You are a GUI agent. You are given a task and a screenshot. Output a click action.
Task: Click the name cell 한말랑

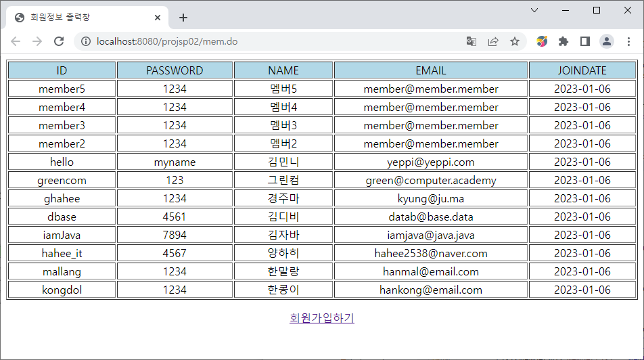click(x=283, y=271)
